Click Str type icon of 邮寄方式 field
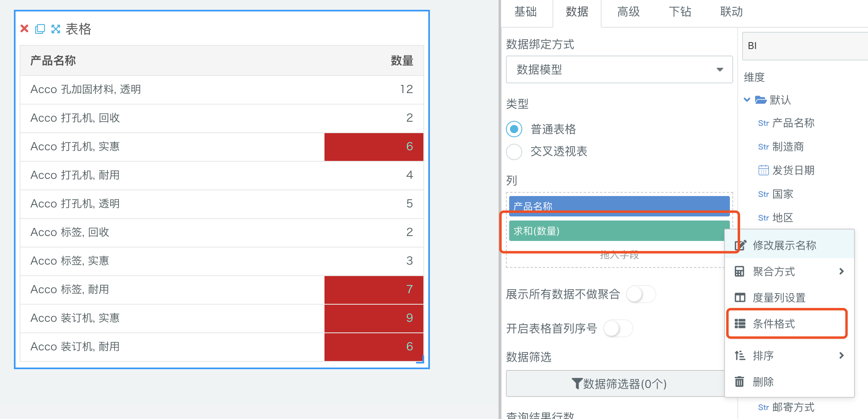Viewport: 868px width, 419px height. tap(763, 408)
